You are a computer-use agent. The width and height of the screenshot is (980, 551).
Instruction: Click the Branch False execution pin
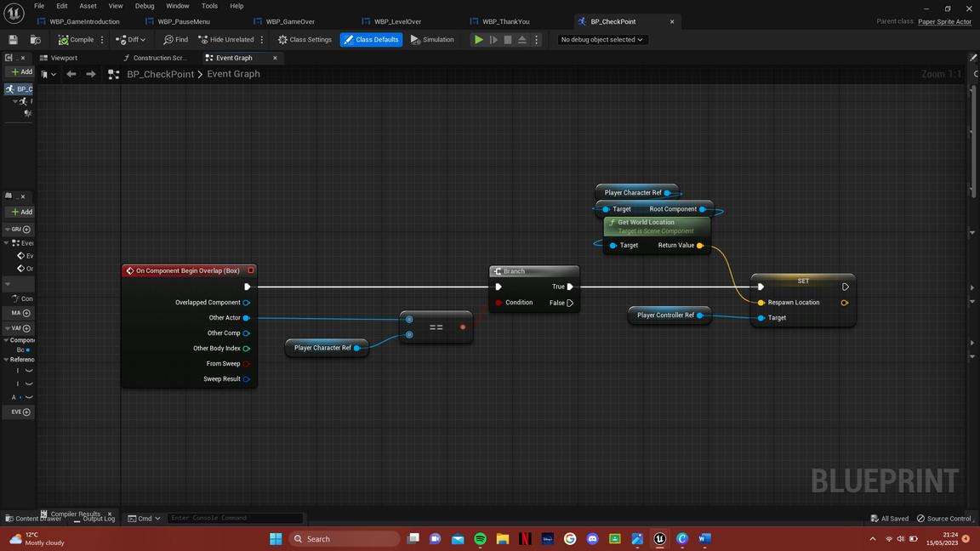click(570, 303)
